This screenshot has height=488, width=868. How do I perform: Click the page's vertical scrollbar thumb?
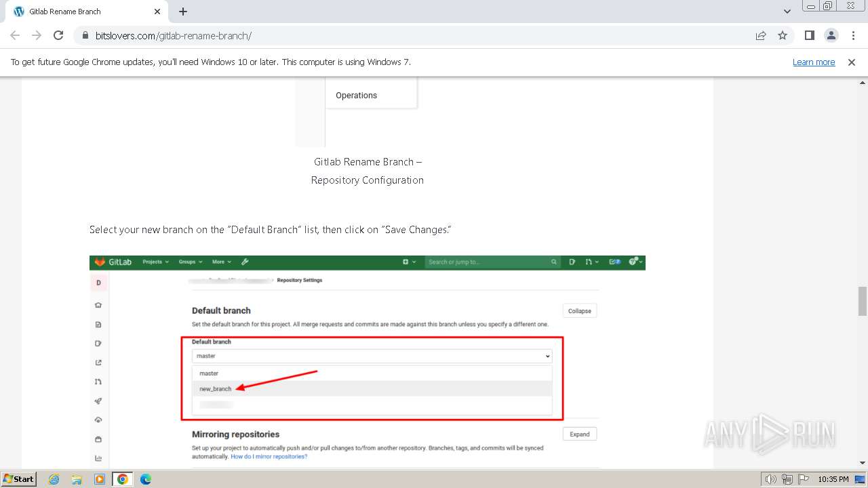[862, 302]
